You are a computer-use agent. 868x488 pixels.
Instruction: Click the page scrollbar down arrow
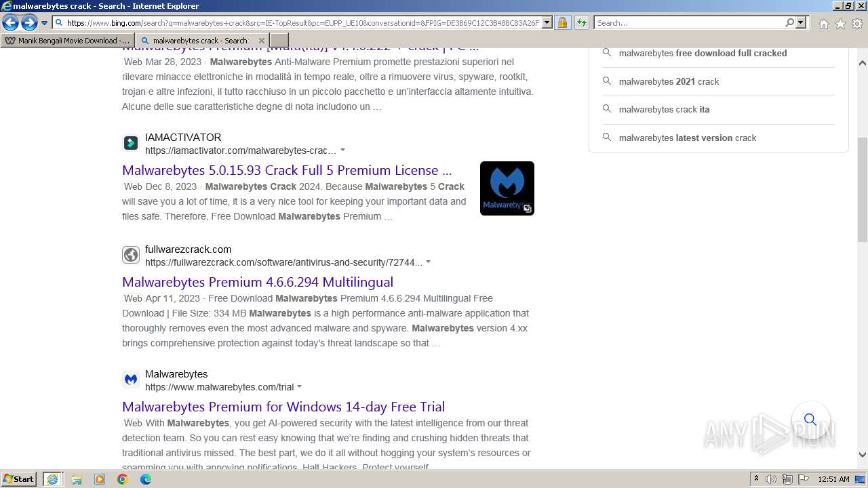tap(863, 455)
